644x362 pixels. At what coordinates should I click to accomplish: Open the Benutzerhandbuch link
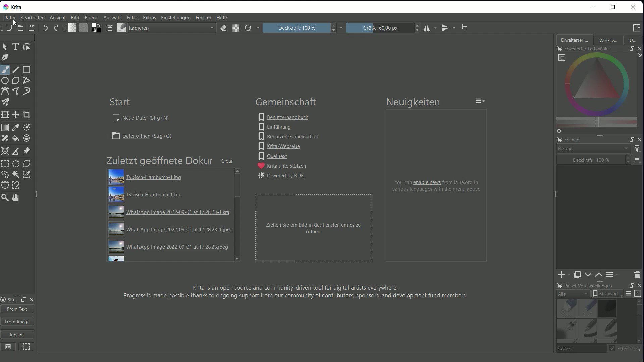point(287,117)
